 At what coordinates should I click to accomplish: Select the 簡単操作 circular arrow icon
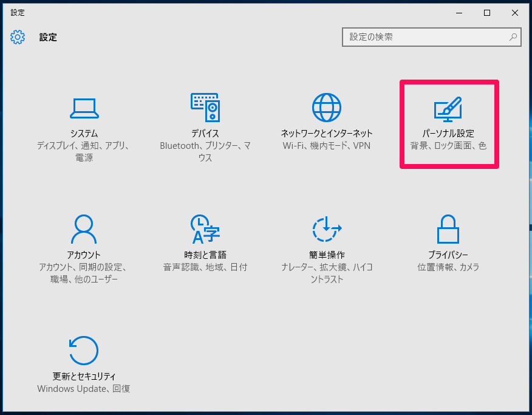tap(326, 228)
